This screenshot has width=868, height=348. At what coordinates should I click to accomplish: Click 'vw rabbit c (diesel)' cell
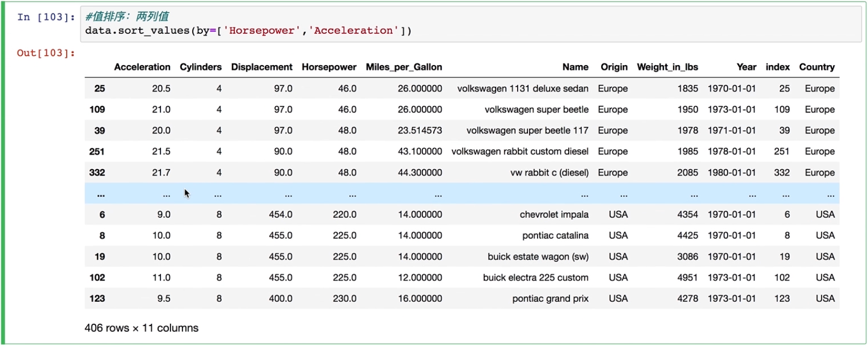click(x=549, y=172)
